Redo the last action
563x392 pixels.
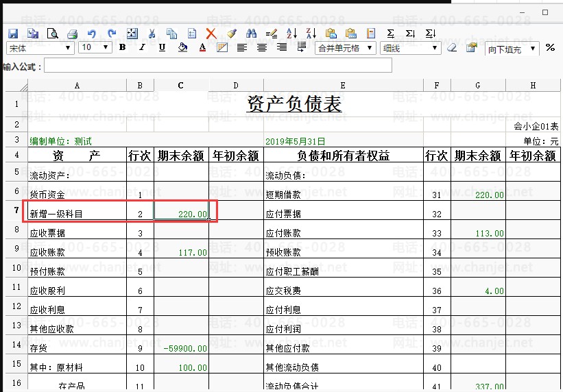[112, 34]
